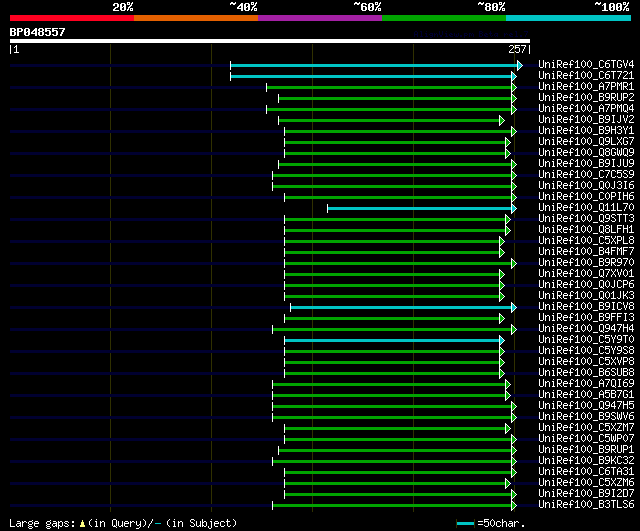640x531 pixels.
Task: Click the UniRef100_Q947H4 label
Action: tap(586, 329)
